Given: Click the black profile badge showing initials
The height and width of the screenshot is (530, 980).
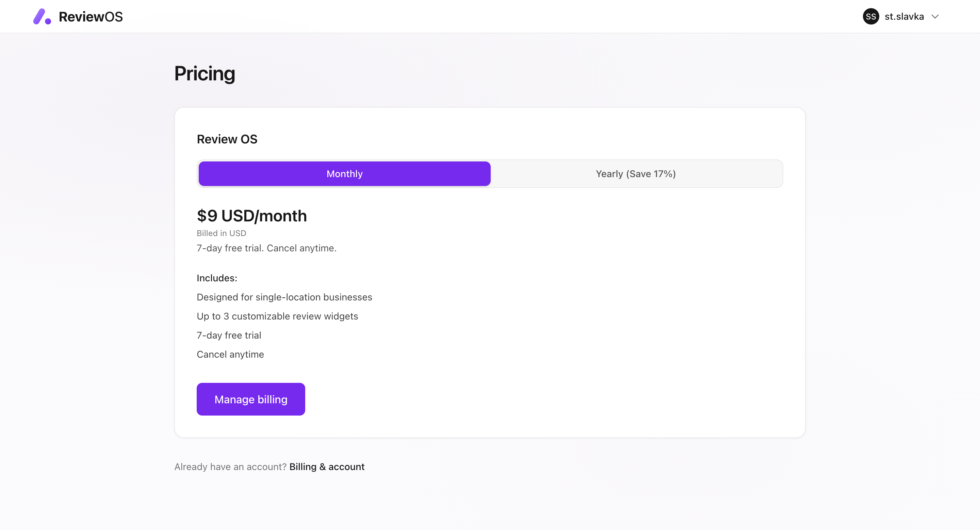Looking at the screenshot, I should coord(871,16).
